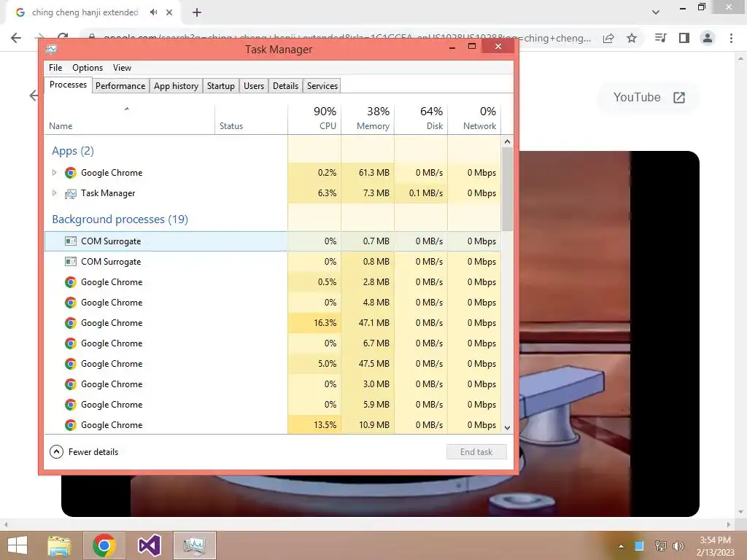Expand the Google Chrome app entry arrow

click(54, 172)
